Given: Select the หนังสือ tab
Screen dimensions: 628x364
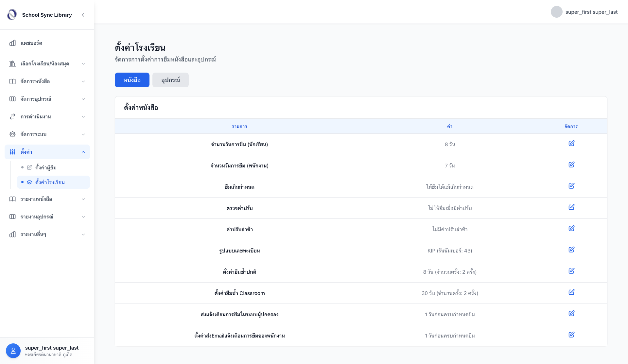Looking at the screenshot, I should click(132, 80).
